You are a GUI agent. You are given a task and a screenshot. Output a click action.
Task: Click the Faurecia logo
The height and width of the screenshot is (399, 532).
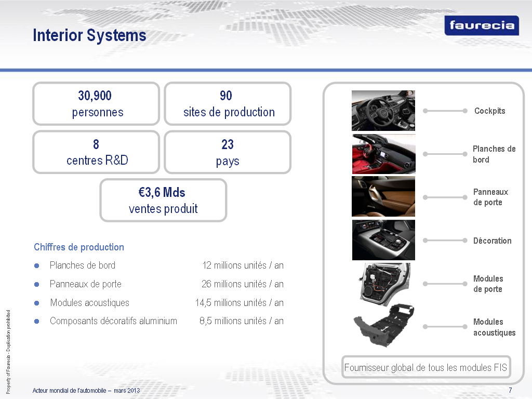482,25
